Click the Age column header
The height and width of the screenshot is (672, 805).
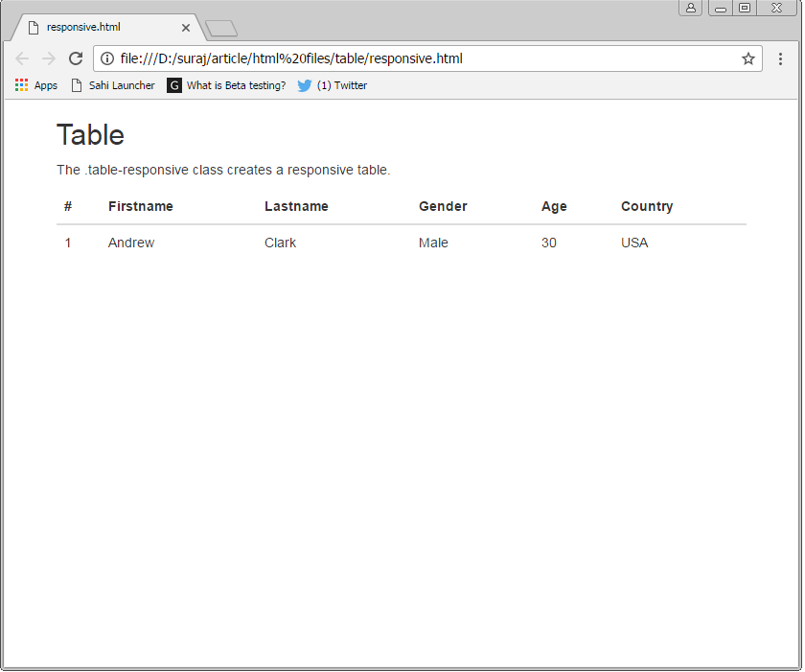pyautogui.click(x=554, y=206)
